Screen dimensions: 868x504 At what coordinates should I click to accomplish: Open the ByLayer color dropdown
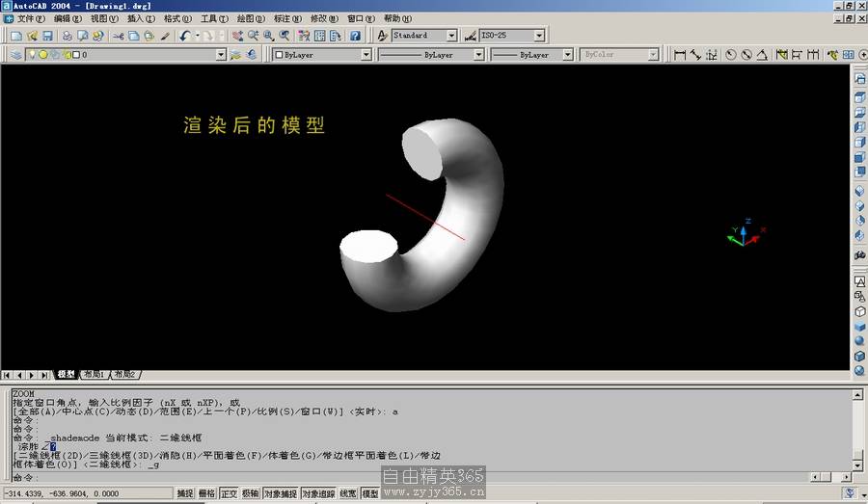pyautogui.click(x=366, y=54)
